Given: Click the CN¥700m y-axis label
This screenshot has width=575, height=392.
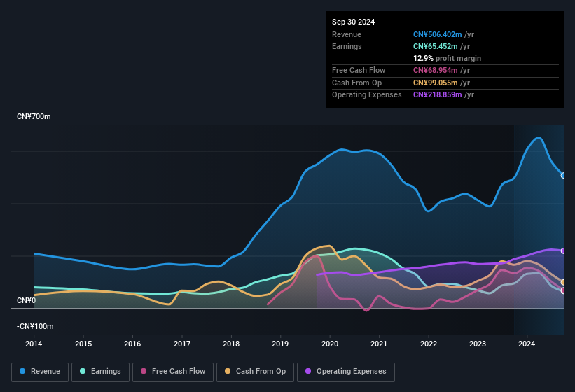Looking at the screenshot, I should [x=34, y=116].
